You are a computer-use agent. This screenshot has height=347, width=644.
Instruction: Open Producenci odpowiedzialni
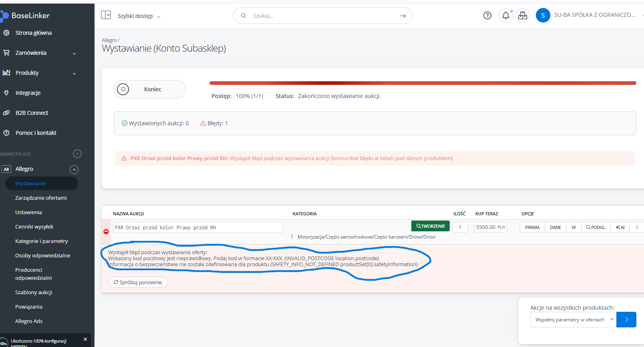[34, 274]
